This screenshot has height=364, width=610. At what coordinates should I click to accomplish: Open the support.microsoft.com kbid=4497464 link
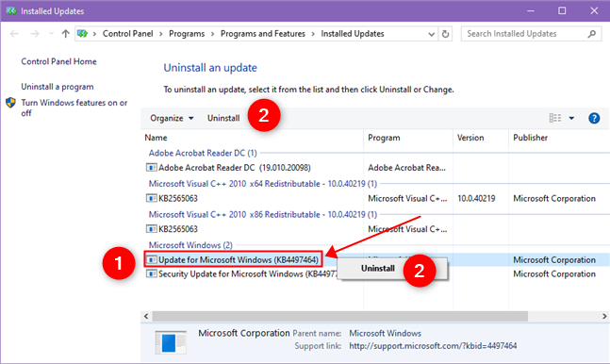coord(433,346)
